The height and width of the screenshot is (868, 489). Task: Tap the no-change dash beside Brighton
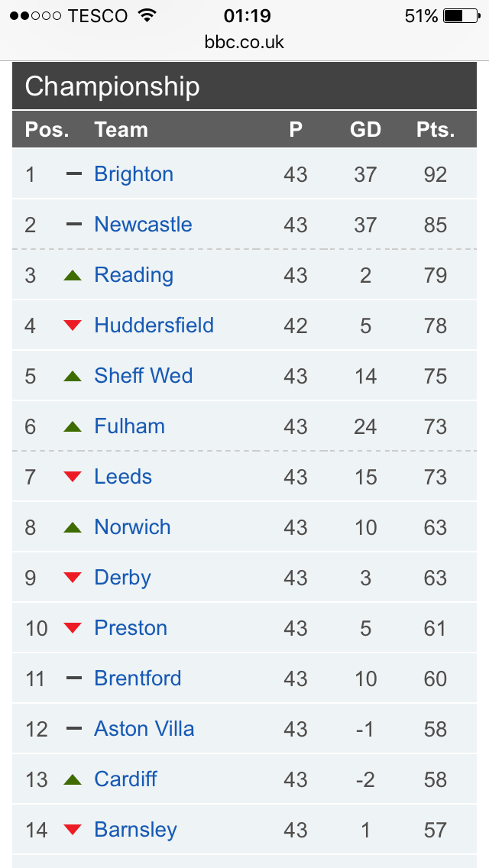[73, 173]
